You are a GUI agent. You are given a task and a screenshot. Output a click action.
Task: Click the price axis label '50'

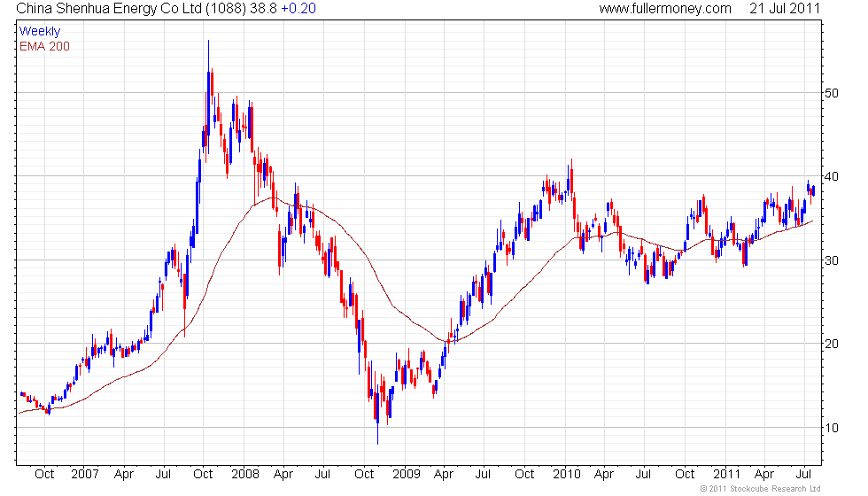point(832,93)
